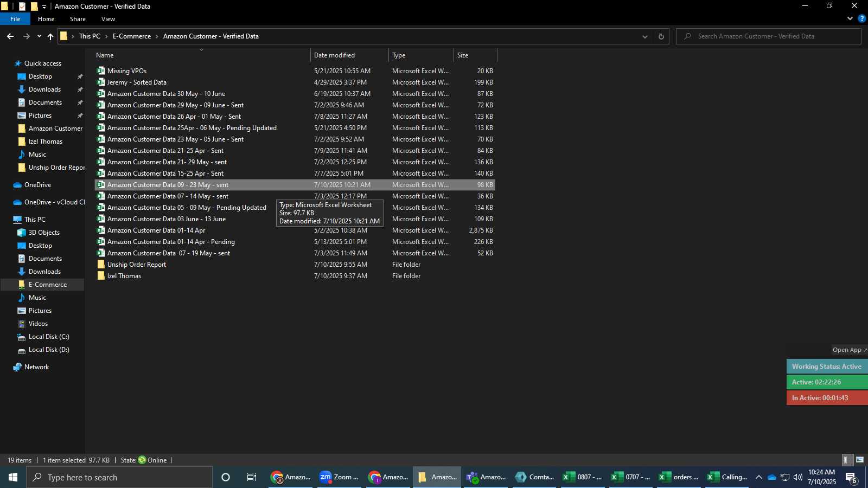Open pinned Desktop under Quick access
Screen dimensions: 868x488
click(40, 76)
